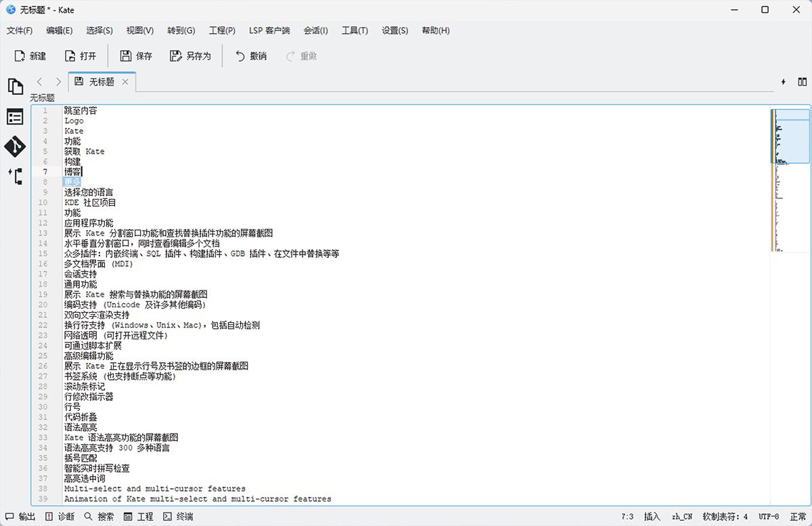Open the 正常 syntax highlighting mode selector
Viewport: 812px width, 526px height.
[798, 516]
